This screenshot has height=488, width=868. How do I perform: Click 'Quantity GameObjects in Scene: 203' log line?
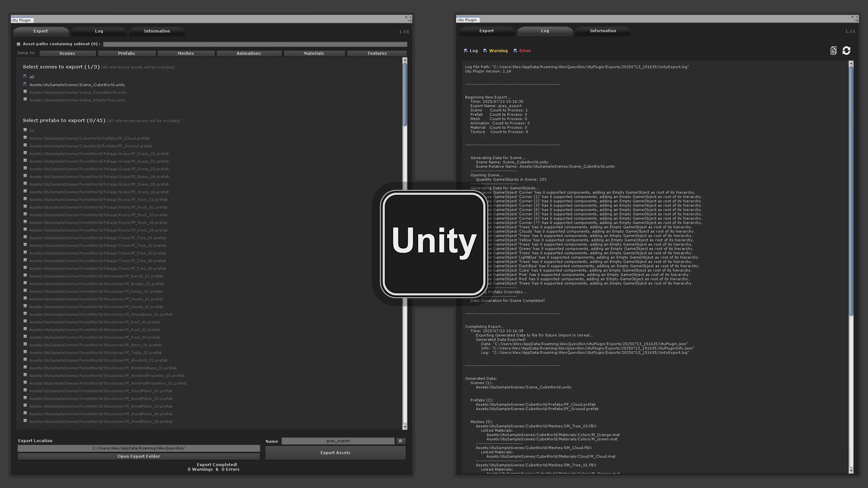click(x=511, y=179)
